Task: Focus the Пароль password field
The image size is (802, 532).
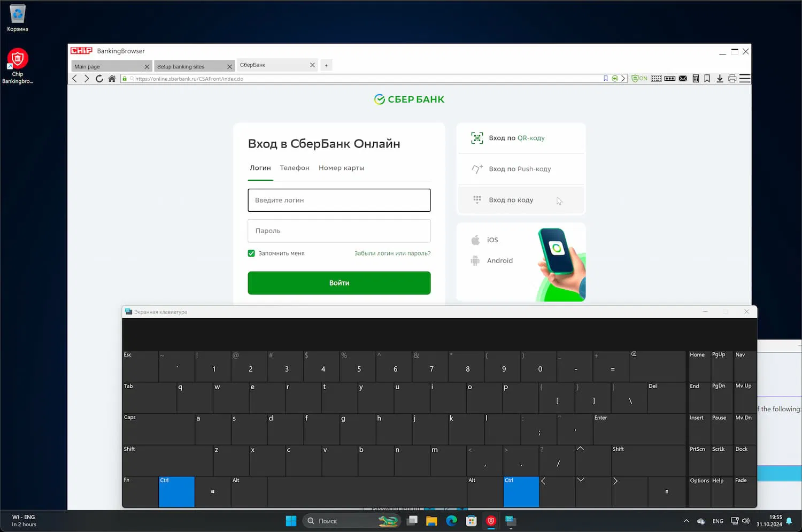Action: click(x=339, y=231)
